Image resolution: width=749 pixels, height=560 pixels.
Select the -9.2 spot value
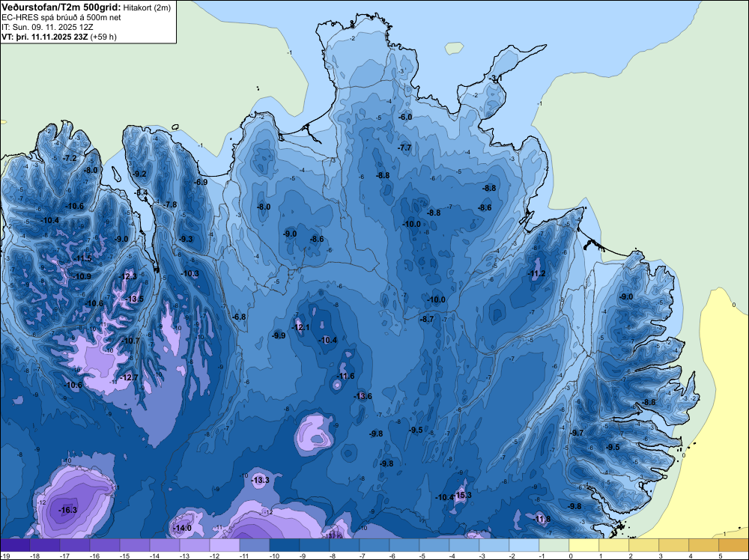(x=139, y=174)
